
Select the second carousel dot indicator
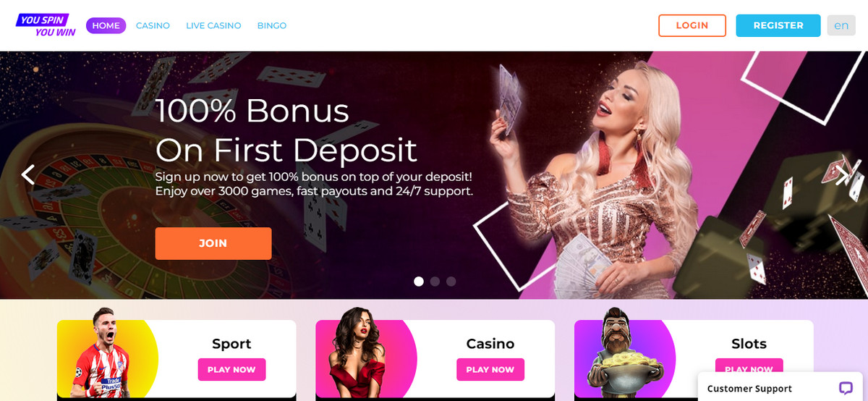435,282
